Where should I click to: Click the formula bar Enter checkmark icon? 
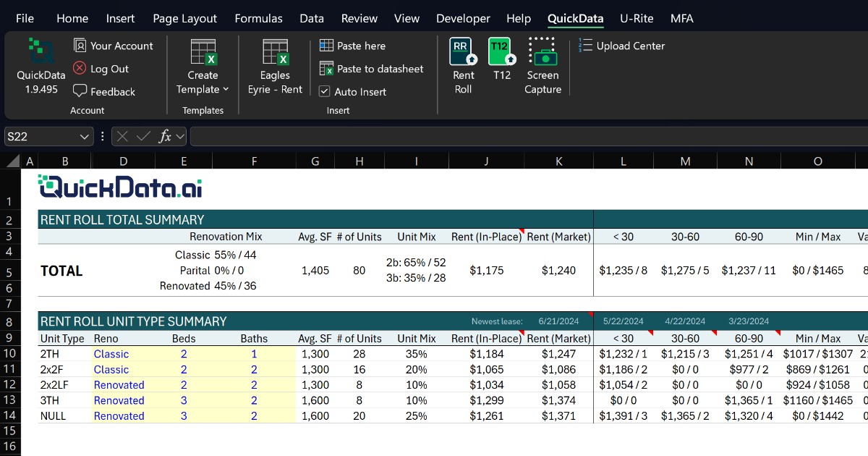143,136
